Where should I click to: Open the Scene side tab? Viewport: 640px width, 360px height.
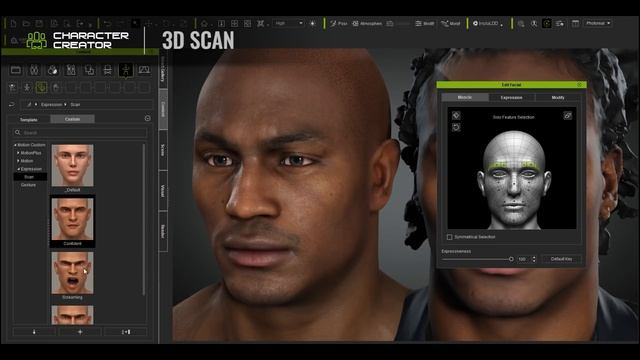pyautogui.click(x=163, y=150)
